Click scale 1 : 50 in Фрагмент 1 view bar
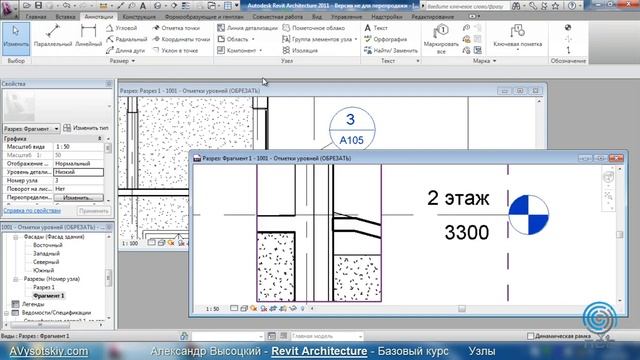Viewport: 640px width, 360px height. (x=212, y=309)
